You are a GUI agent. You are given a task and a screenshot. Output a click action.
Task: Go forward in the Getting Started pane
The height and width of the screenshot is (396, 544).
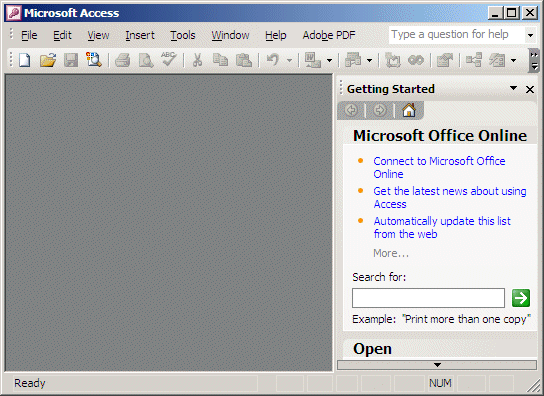coord(380,110)
